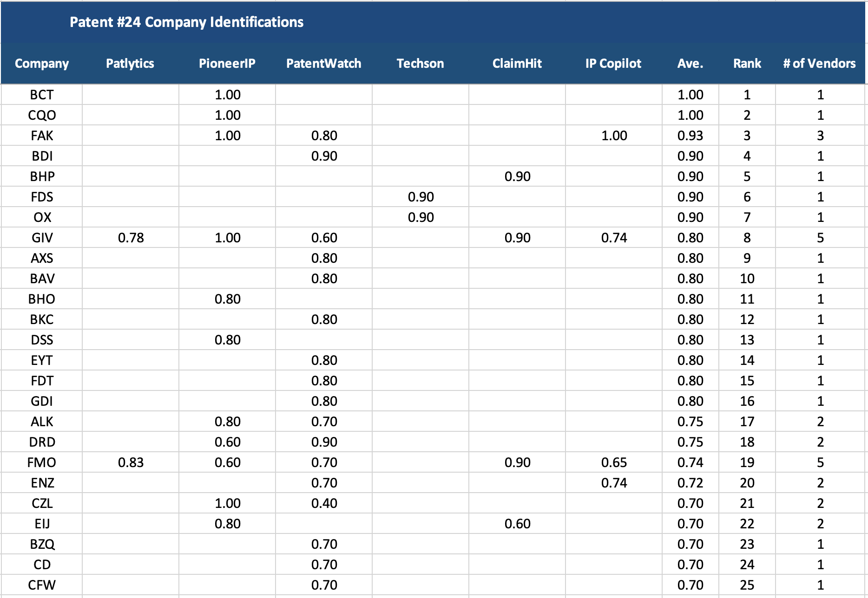Click the FMO company cell
The width and height of the screenshot is (868, 598).
coord(42,462)
